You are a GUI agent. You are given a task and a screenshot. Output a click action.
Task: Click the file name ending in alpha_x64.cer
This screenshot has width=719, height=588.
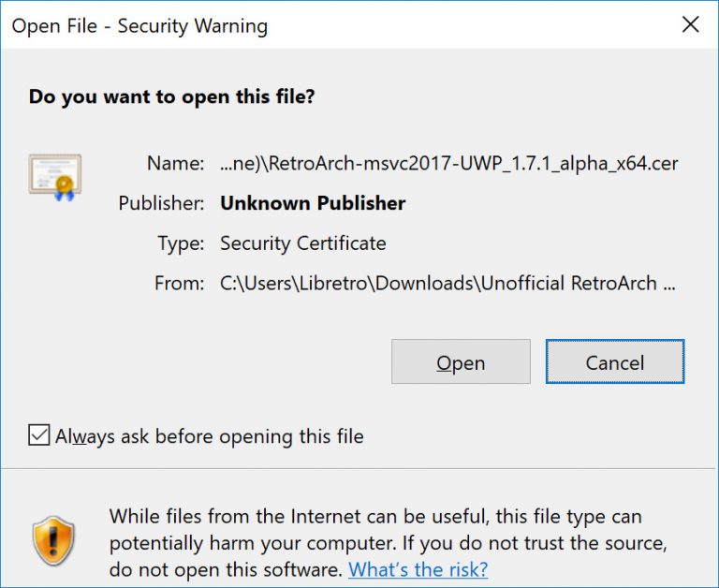pos(448,163)
